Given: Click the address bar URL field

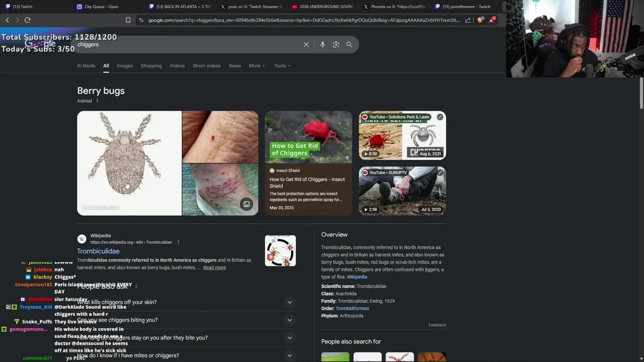Looking at the screenshot, I should 304,20.
